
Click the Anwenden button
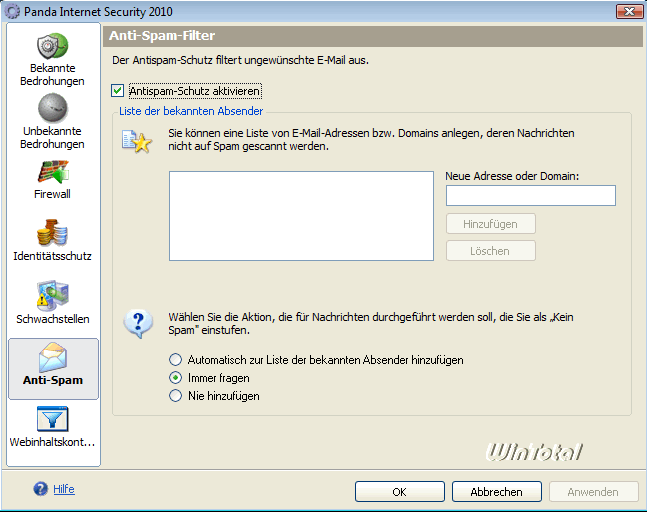pyautogui.click(x=593, y=492)
